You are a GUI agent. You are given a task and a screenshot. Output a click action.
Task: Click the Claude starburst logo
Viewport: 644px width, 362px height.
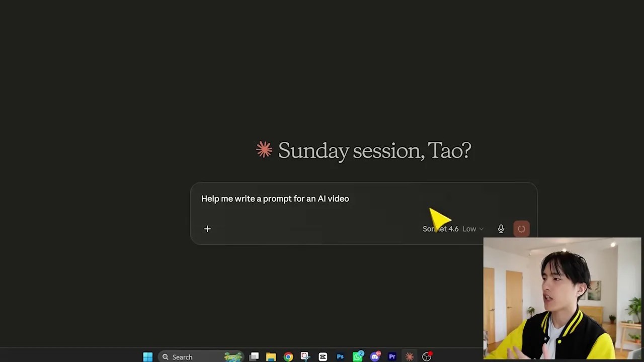(264, 150)
